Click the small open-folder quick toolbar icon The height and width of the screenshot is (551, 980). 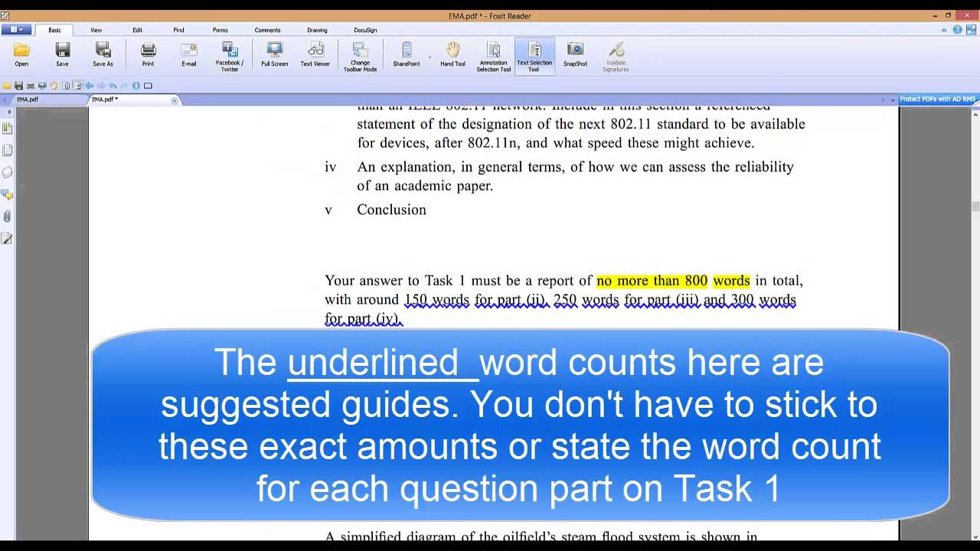coord(7,86)
